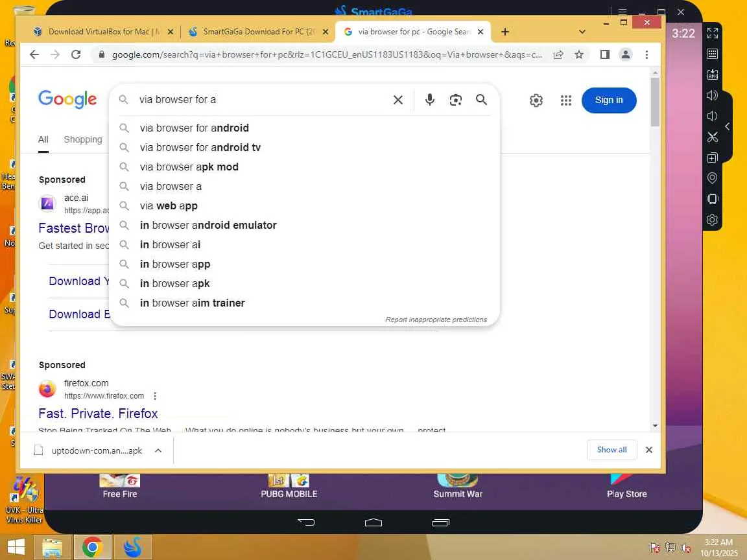Close the downloads bar
The image size is (747, 560).
pyautogui.click(x=649, y=450)
